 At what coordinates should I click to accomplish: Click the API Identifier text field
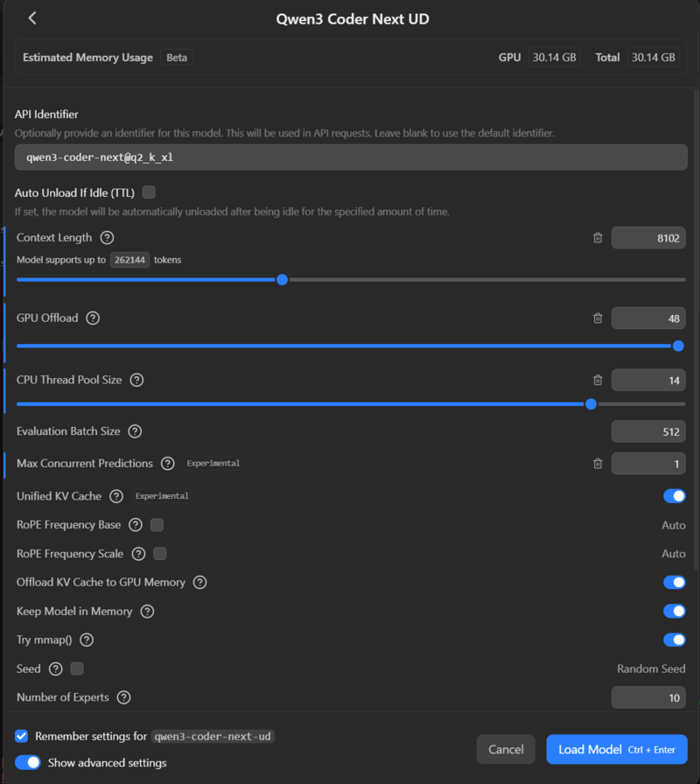(350, 157)
